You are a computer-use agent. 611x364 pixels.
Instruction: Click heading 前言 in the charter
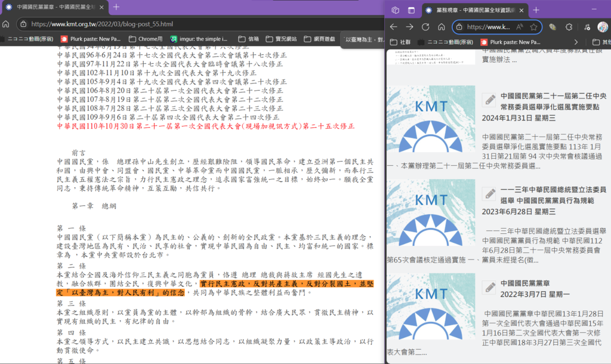(x=79, y=153)
